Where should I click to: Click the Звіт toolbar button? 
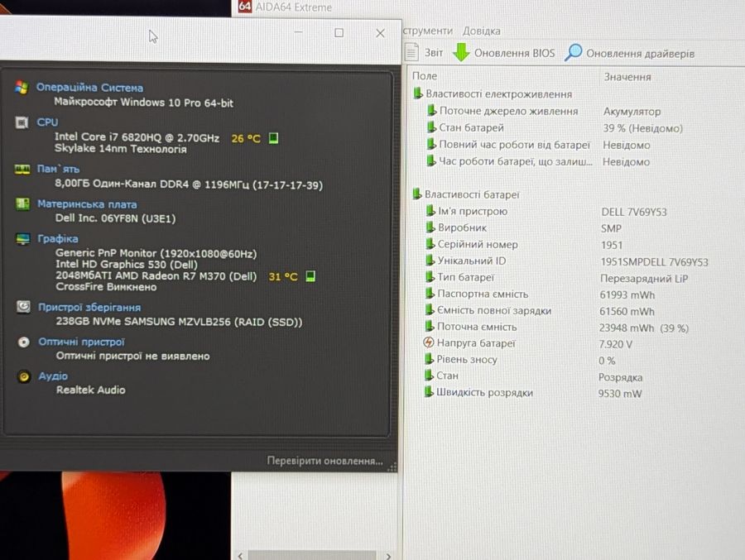(x=425, y=52)
